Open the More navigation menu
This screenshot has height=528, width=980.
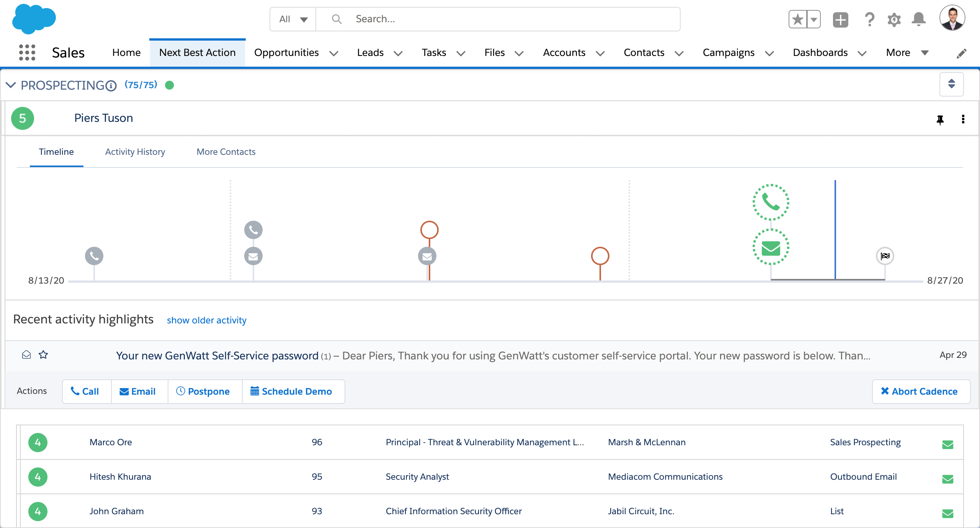pos(907,52)
